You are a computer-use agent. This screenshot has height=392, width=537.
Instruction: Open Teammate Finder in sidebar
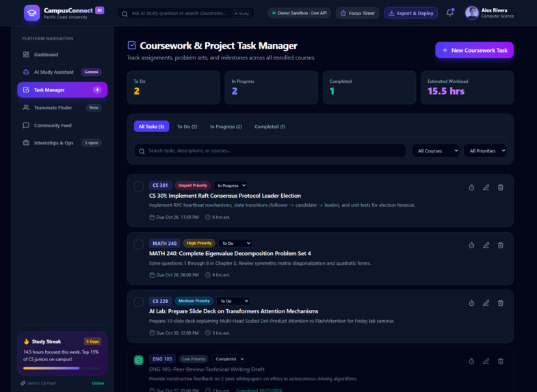[x=62, y=107]
